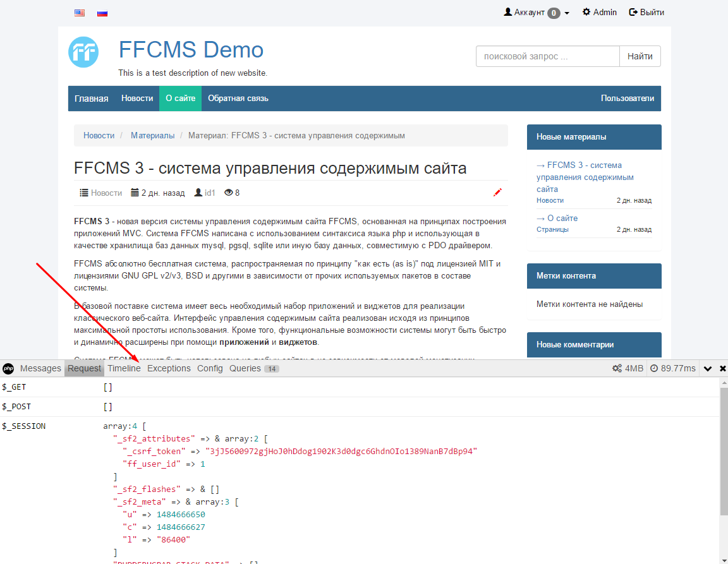Switch language to English via US flag
Viewport: 728px width, 564px height.
pos(80,13)
